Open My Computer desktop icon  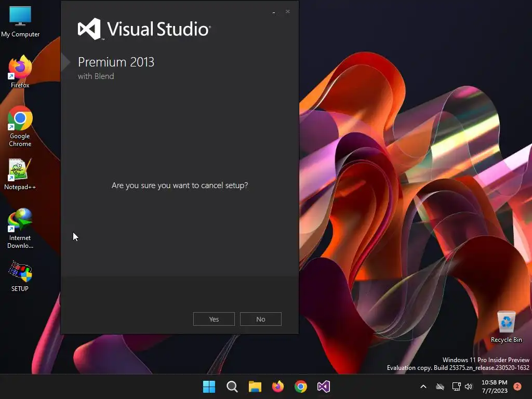pyautogui.click(x=20, y=21)
